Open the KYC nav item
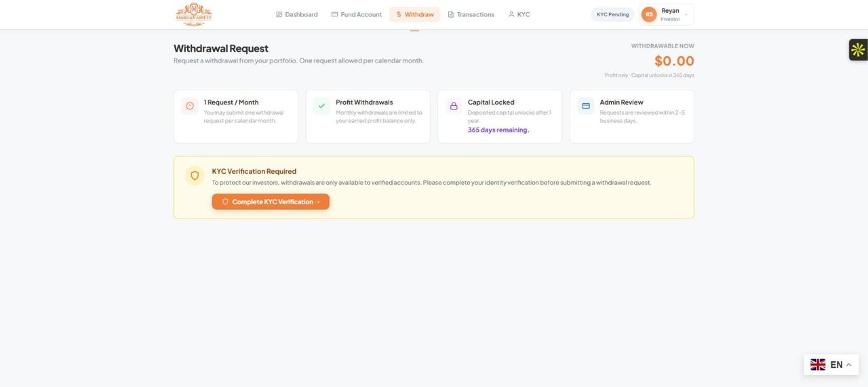 [x=519, y=14]
